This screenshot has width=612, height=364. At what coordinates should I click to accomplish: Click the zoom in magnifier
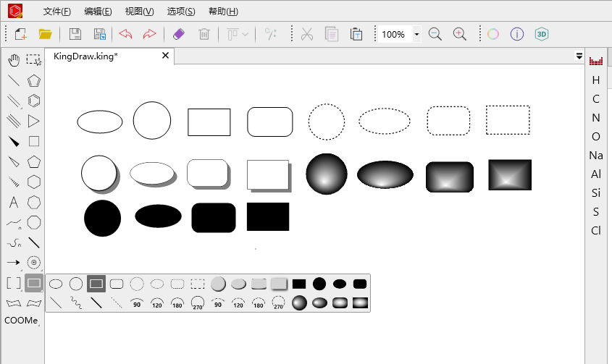[x=459, y=34]
